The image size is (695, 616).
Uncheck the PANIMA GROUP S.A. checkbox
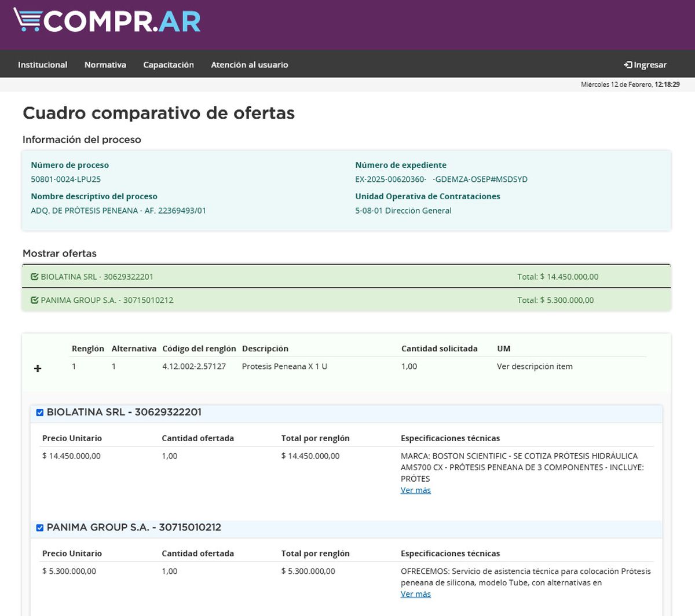[39, 527]
